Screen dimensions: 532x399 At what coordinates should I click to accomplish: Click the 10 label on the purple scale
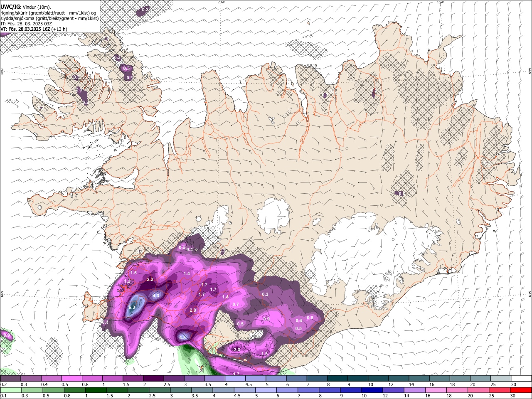pyautogui.click(x=370, y=384)
